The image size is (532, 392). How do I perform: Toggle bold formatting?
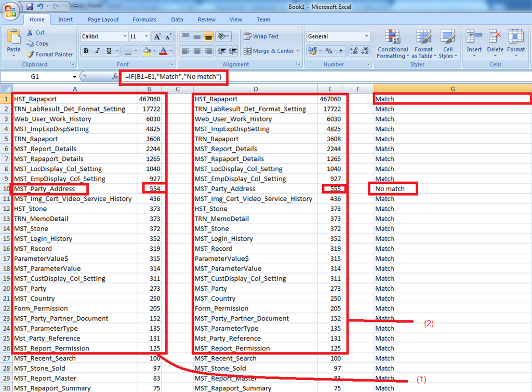pos(86,51)
